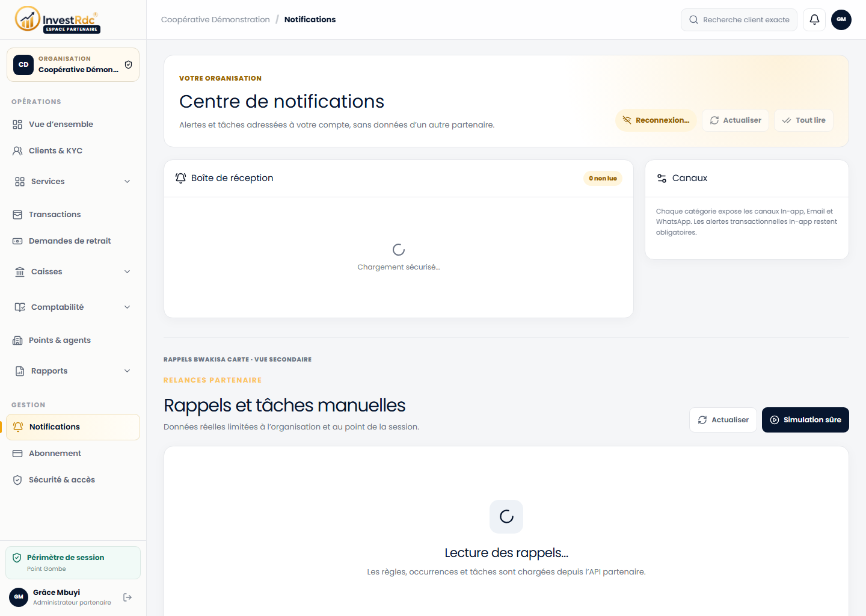The height and width of the screenshot is (616, 866).
Task: Open Transactions from sidebar
Action: pos(73,215)
